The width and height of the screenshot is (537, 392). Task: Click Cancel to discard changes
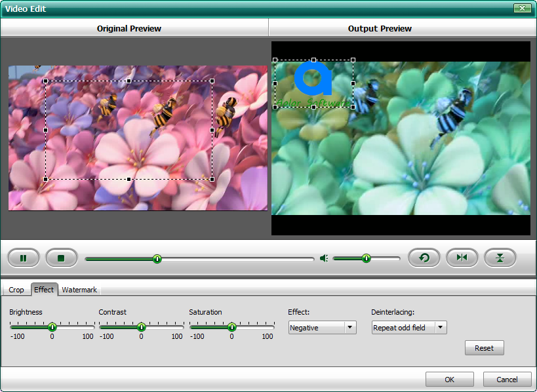507,380
